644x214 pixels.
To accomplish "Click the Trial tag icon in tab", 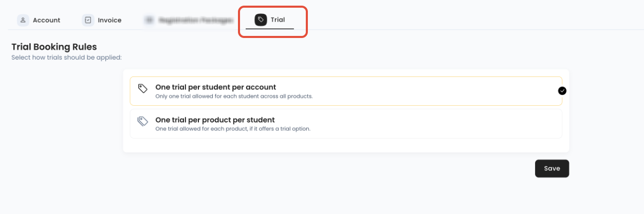I will (x=261, y=20).
